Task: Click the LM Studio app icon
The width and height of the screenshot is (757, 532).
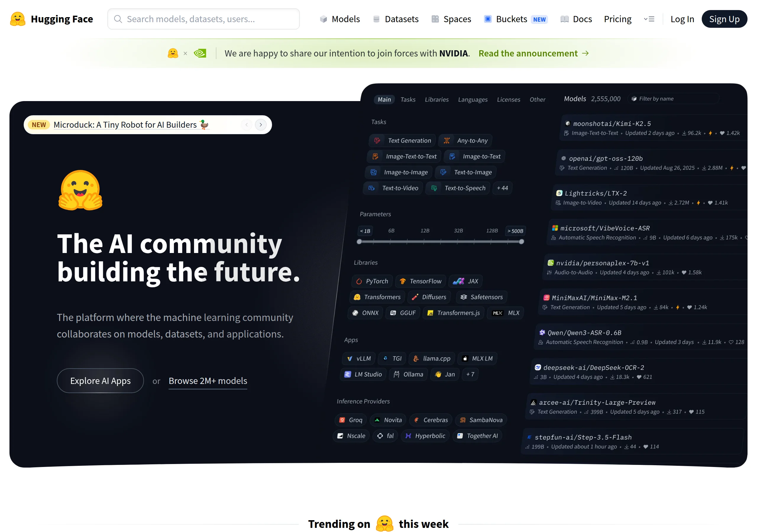Action: point(347,374)
